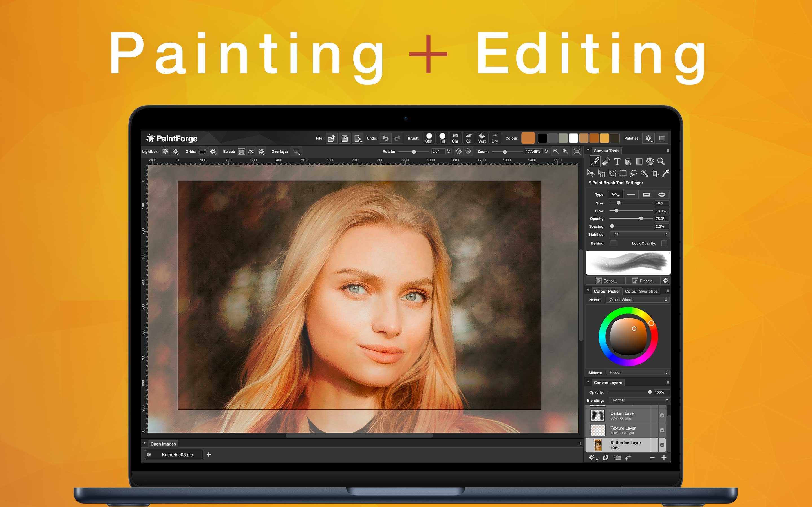The image size is (812, 507).
Task: Choose the Paint Bucket fill tool
Action: click(x=628, y=162)
